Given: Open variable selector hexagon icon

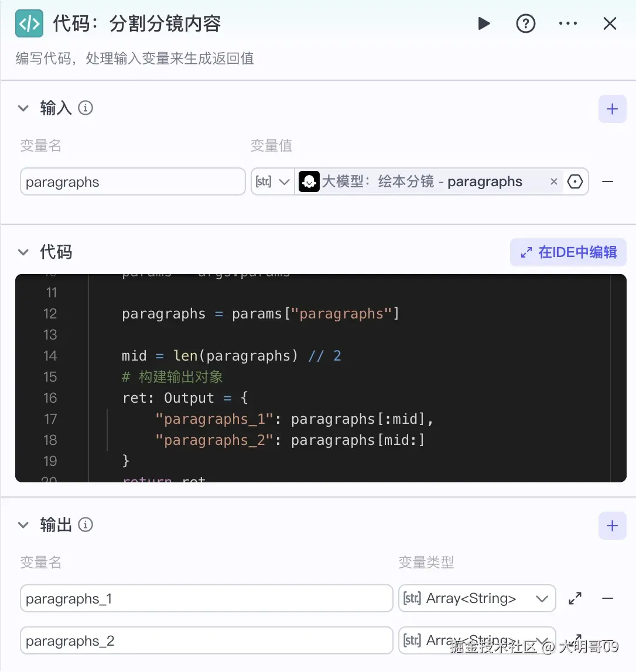Looking at the screenshot, I should [575, 181].
